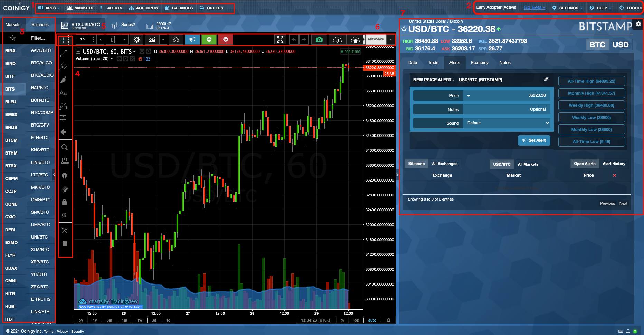Toggle log scale on the chart
This screenshot has height=335, width=644.
[x=356, y=320]
